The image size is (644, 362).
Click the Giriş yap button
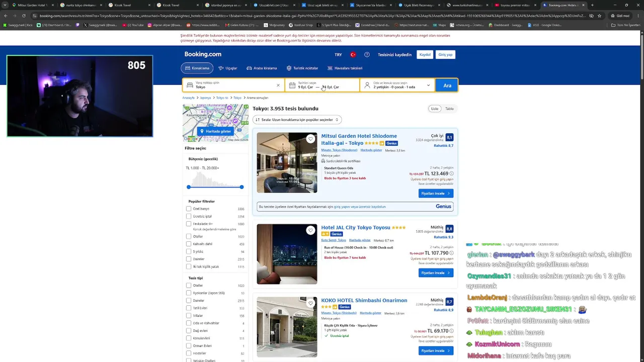[445, 55]
